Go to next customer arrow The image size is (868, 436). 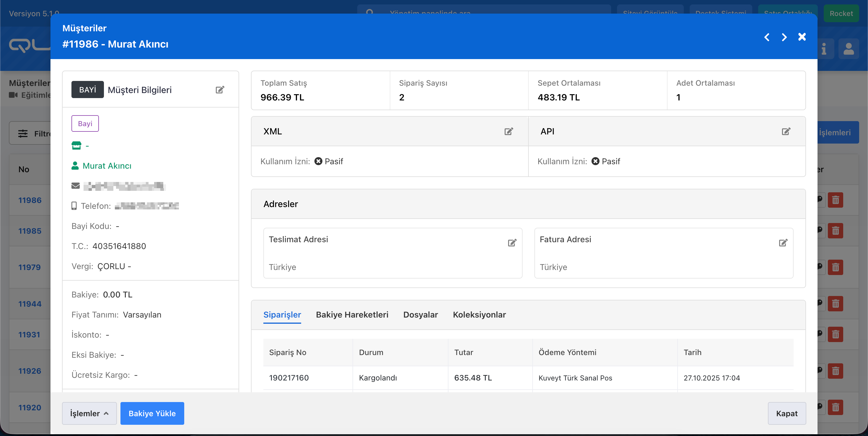(x=784, y=37)
